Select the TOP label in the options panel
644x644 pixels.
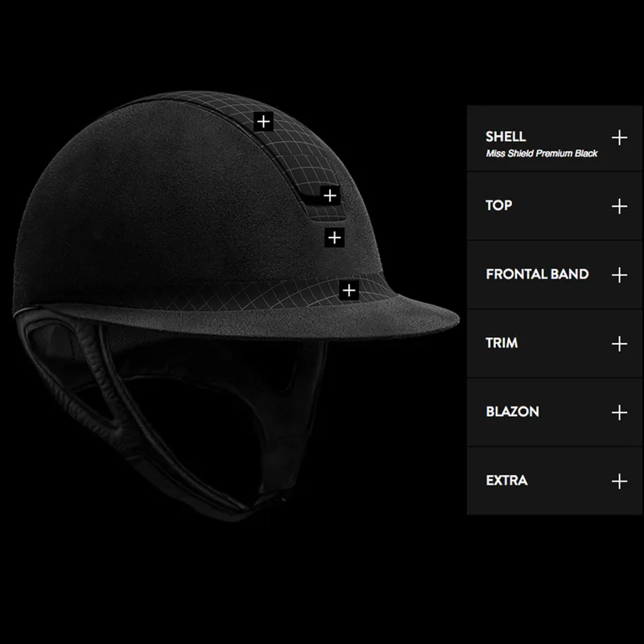499,205
